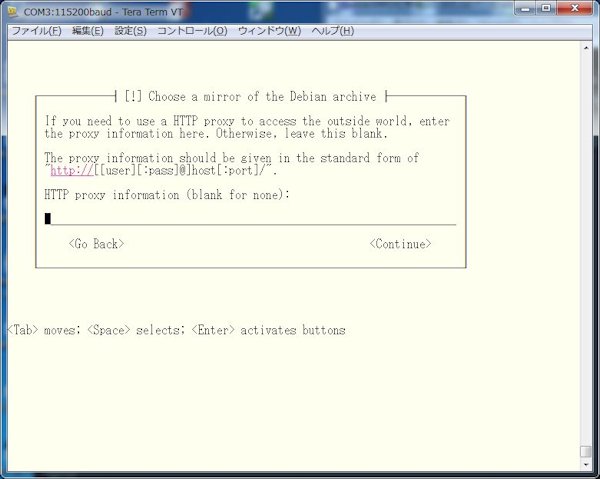Focus the HTTP proxy information input field
The image size is (600, 479).
tap(250, 219)
